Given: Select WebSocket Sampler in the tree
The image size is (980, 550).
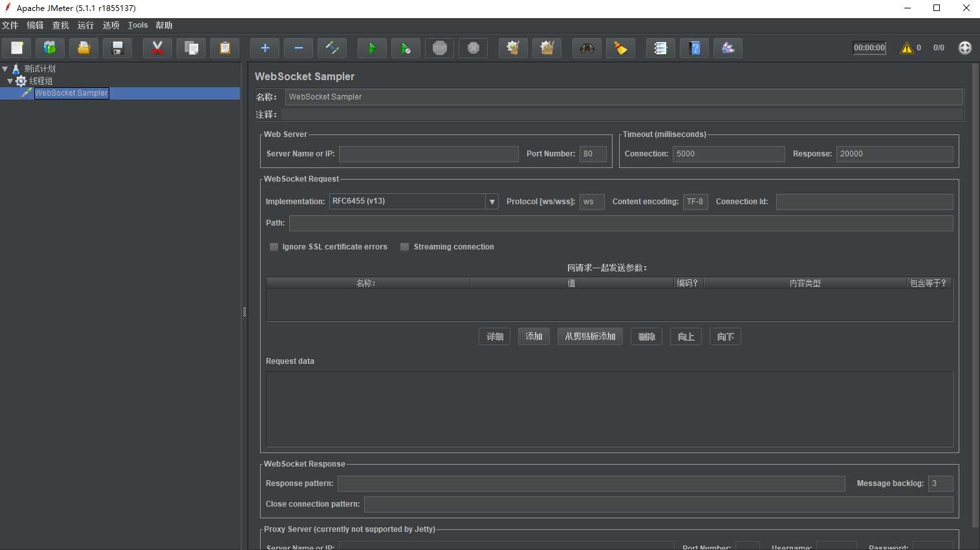Looking at the screenshot, I should click(71, 93).
